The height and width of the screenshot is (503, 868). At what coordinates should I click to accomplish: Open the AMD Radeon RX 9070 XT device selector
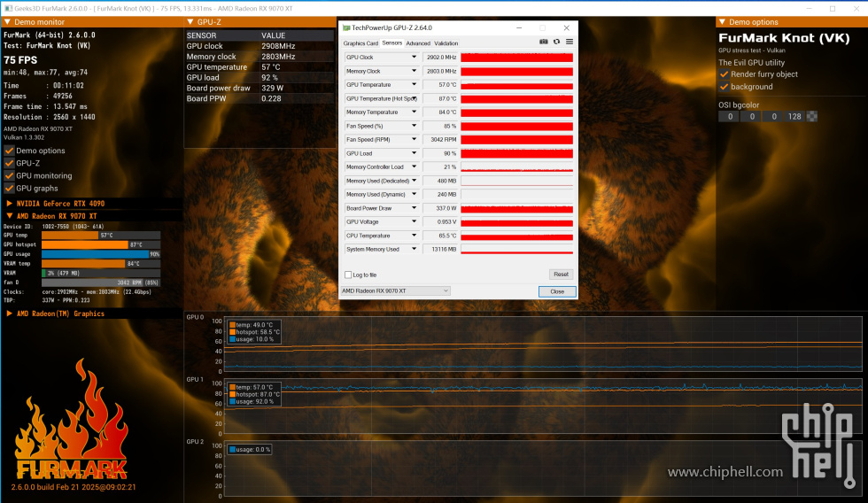click(x=395, y=291)
